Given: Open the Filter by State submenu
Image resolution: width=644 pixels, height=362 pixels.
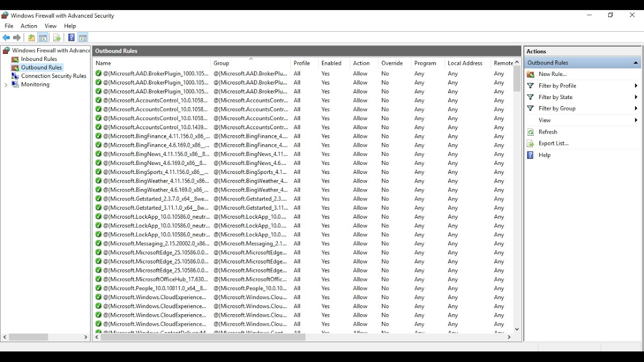Looking at the screenshot, I should (x=583, y=97).
